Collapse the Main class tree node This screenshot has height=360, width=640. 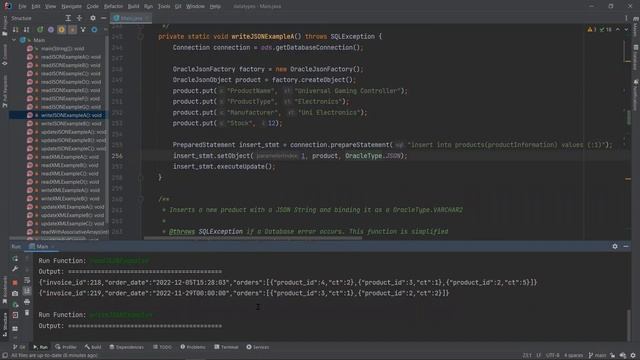pos(14,40)
